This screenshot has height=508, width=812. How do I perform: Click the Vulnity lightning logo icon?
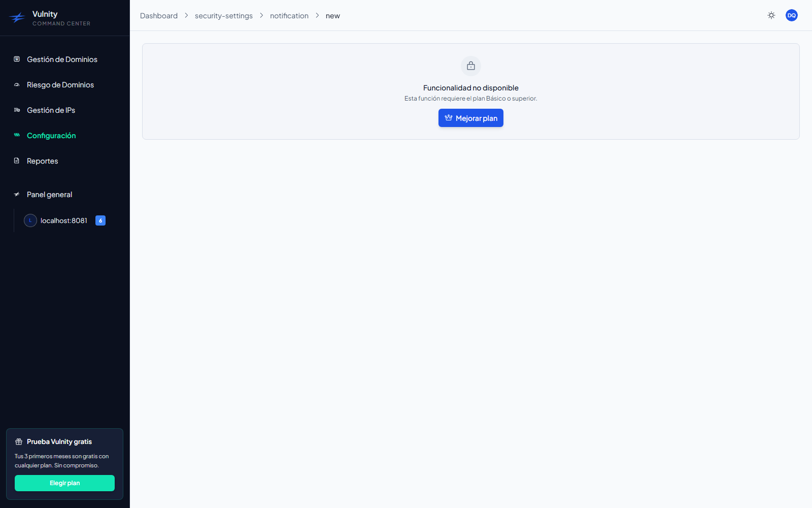coord(17,18)
